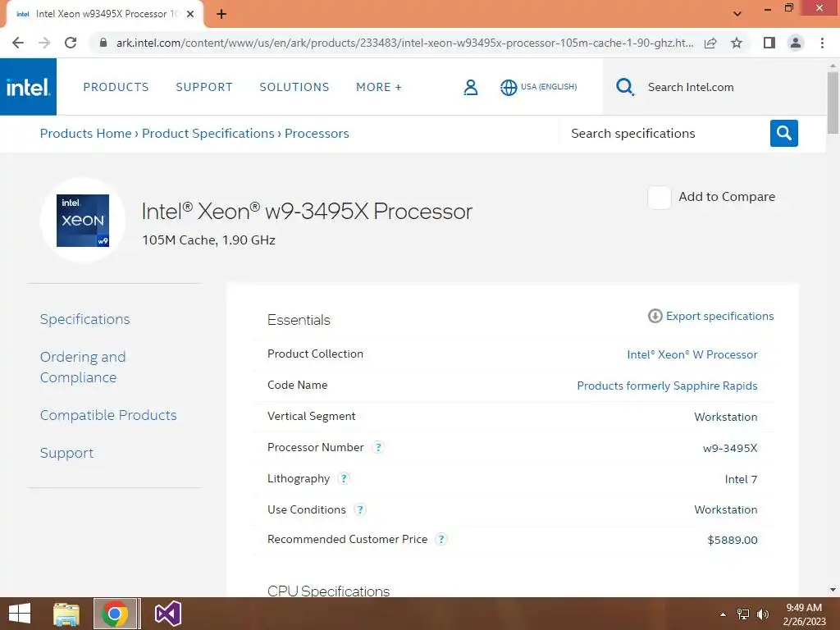Open the user account profile icon
The image size is (840, 630).
pos(470,87)
